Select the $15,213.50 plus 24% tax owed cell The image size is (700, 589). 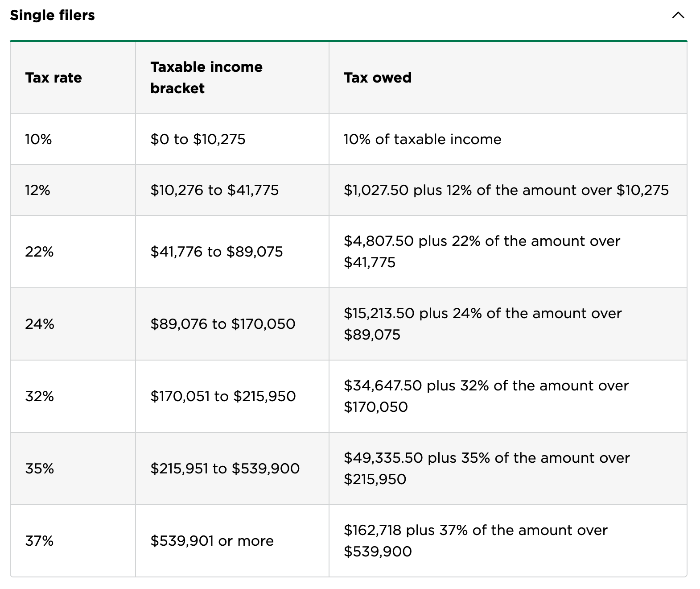coord(482,324)
